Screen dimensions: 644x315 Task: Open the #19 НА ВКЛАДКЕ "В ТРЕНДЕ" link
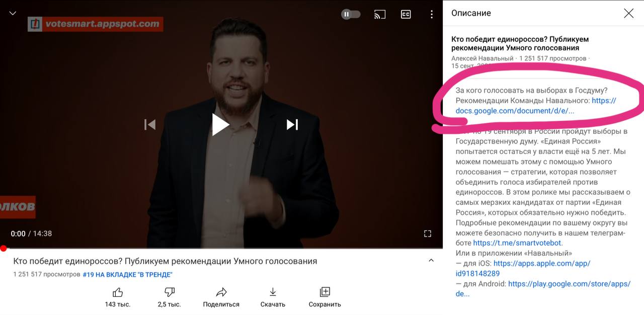[128, 274]
